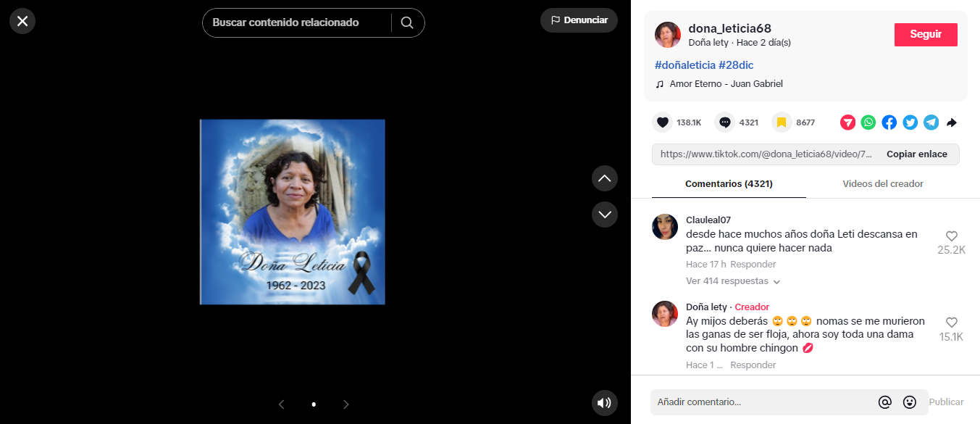Add the video to favorites via bookmark icon
Viewport: 980px width, 424px height.
(780, 122)
